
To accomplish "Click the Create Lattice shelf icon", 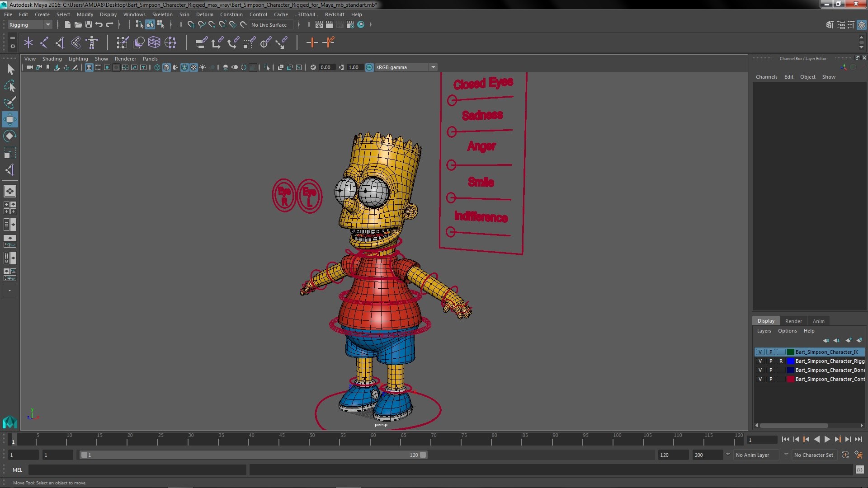I will (x=154, y=43).
